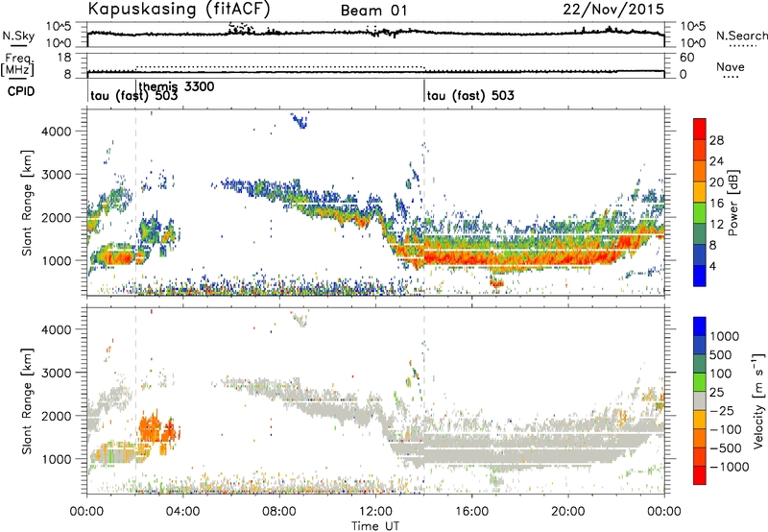The width and height of the screenshot is (768, 532).
Task: Click tau (fast) 503 directly beneath themis 3300
Action: coord(134,96)
